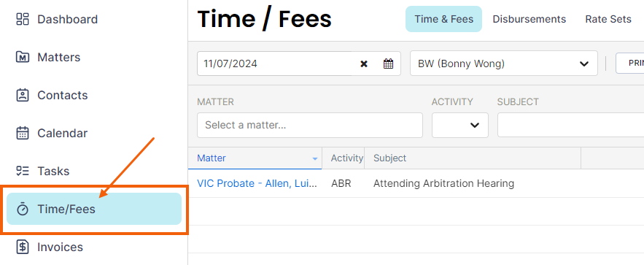This screenshot has height=265, width=644.
Task: Focus the Select a matter field
Action: click(x=310, y=125)
